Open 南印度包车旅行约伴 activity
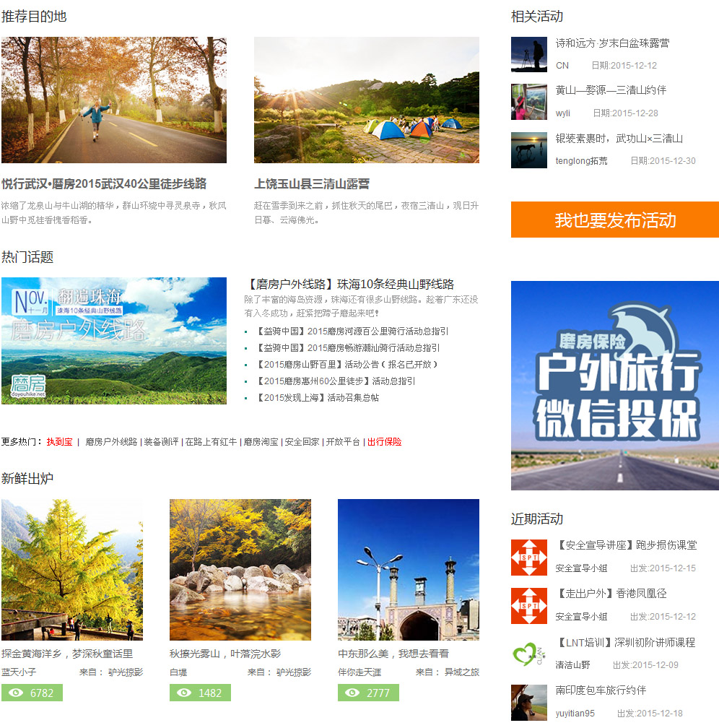 pyautogui.click(x=601, y=690)
